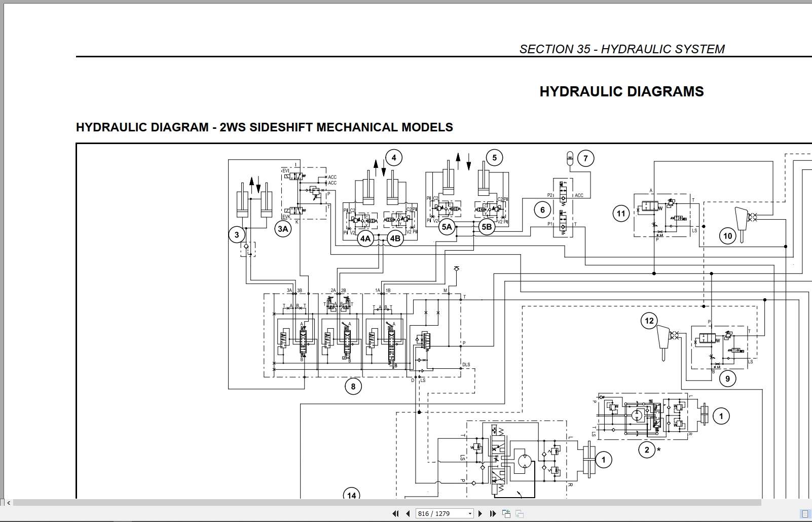Screen dimensions: 812x522
Task: Click the greyed-out next view icon
Action: pos(519,514)
